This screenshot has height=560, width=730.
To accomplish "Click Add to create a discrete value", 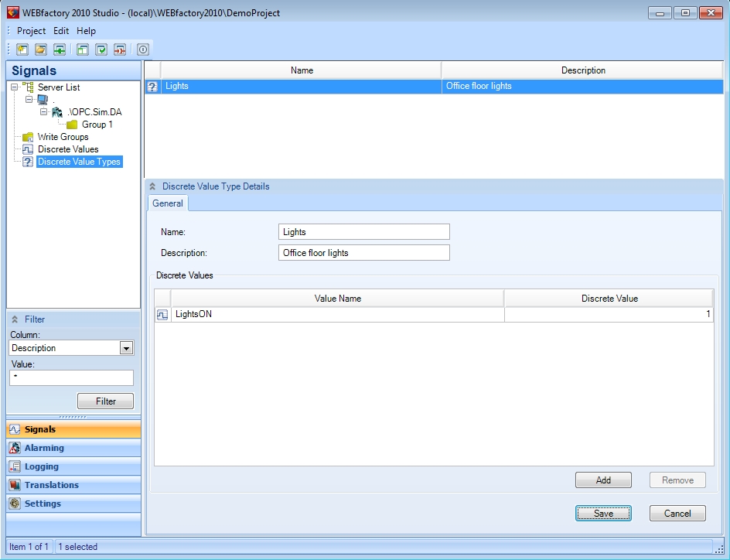I will click(x=603, y=480).
